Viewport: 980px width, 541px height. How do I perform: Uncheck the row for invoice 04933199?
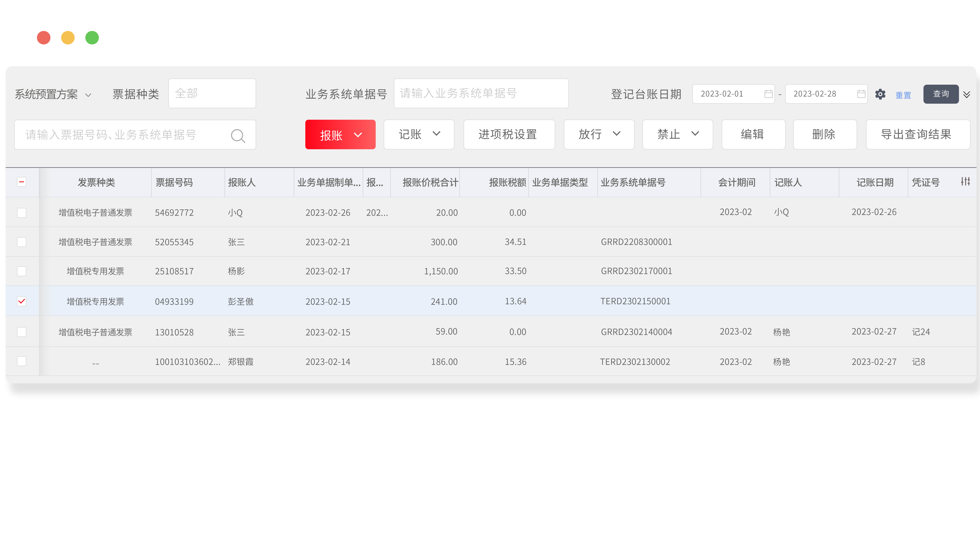pyautogui.click(x=22, y=301)
